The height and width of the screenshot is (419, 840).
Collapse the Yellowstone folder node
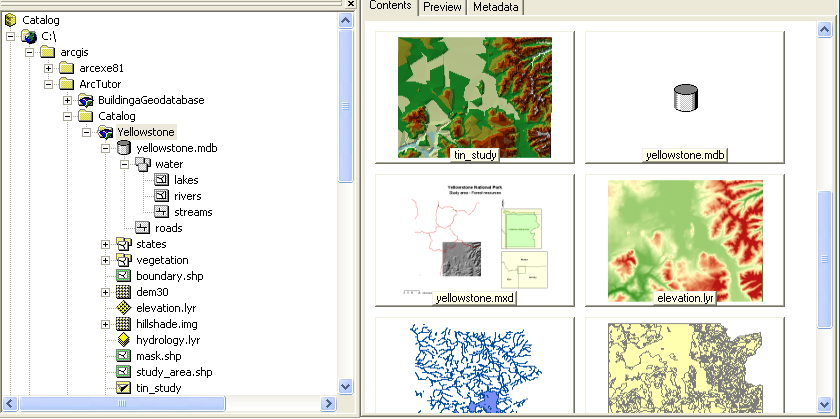point(86,132)
